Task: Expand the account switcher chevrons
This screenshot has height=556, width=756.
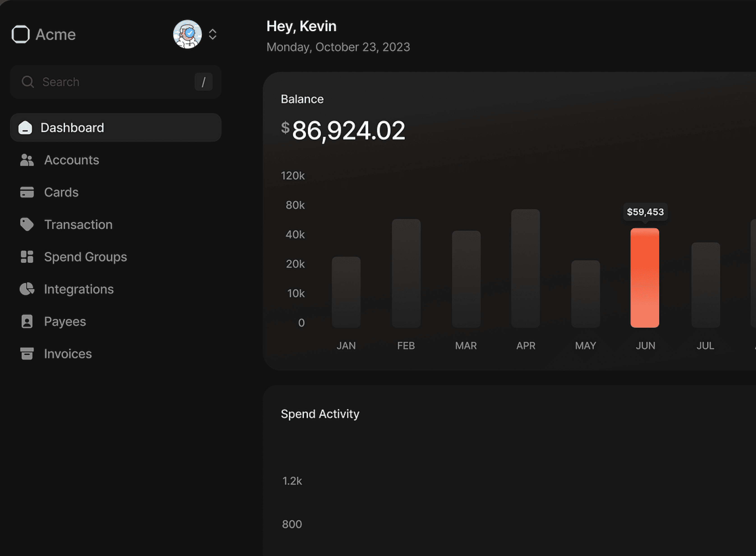Action: 213,34
